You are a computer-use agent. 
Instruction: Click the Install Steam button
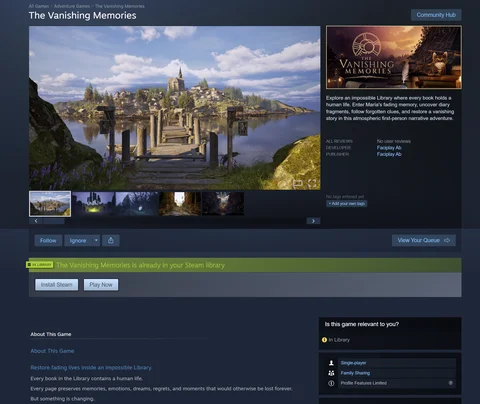[57, 285]
